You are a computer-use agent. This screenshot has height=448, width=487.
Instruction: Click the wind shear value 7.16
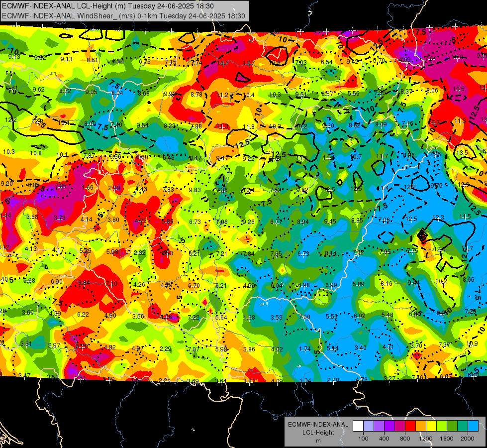tap(407, 123)
